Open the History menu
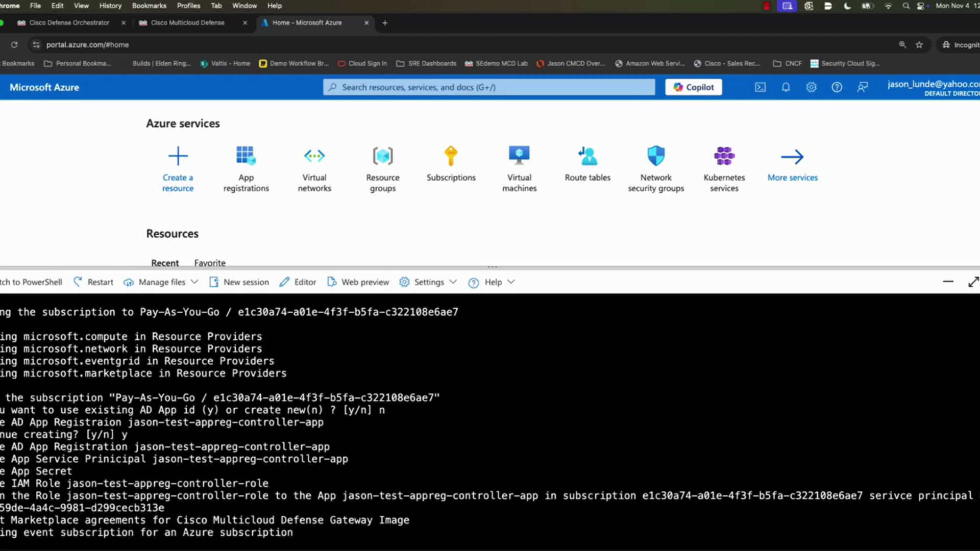 click(x=110, y=6)
